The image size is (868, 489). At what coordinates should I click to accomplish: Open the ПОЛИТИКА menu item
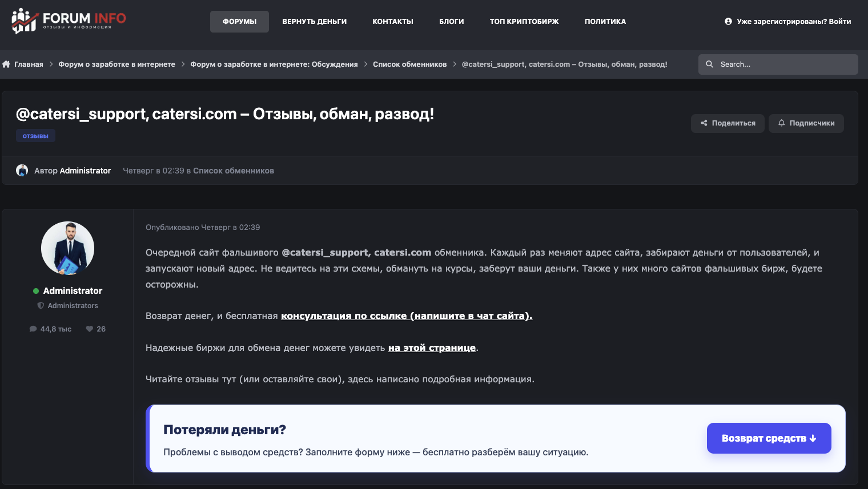(x=605, y=22)
